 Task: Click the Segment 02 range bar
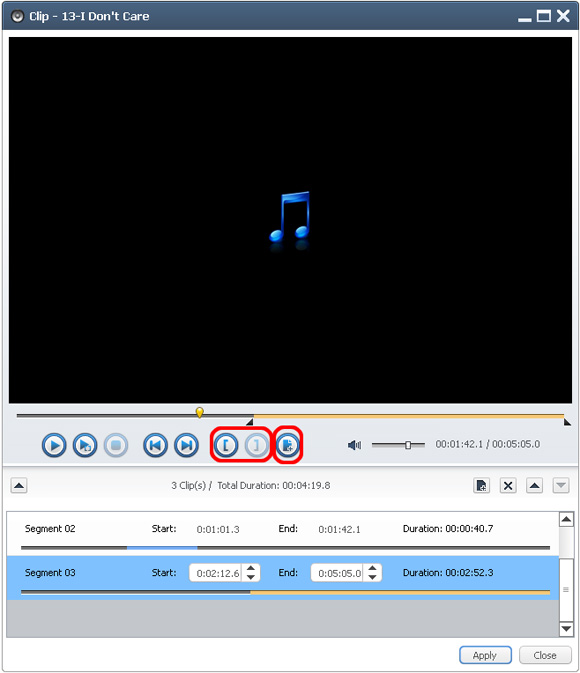pos(285,548)
